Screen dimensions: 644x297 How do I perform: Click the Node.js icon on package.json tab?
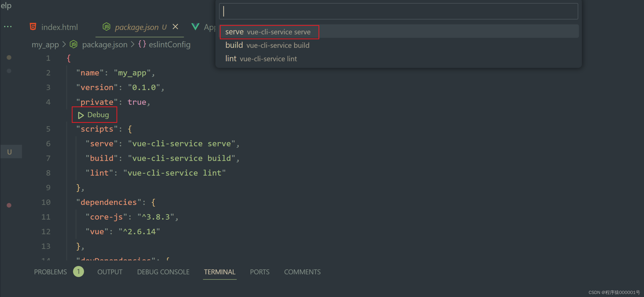tap(106, 26)
